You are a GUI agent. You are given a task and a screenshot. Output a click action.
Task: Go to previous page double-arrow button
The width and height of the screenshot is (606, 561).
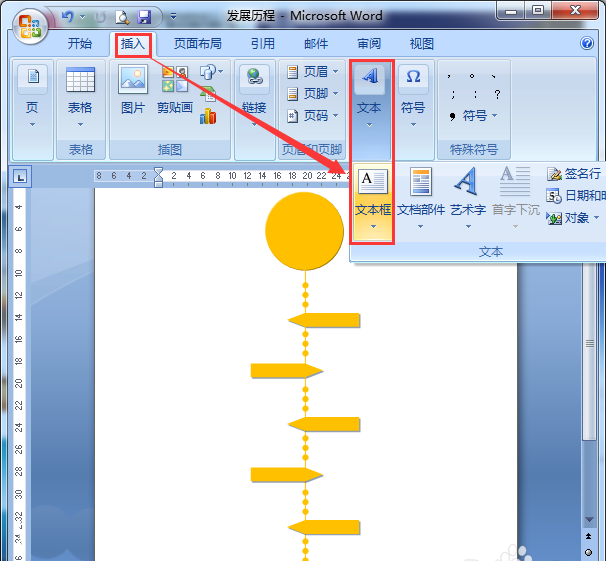click(x=589, y=536)
